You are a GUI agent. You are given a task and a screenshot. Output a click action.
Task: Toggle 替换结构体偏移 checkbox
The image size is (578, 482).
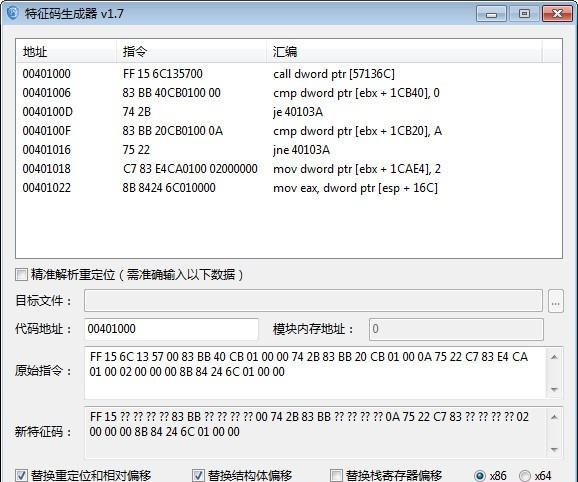[198, 475]
